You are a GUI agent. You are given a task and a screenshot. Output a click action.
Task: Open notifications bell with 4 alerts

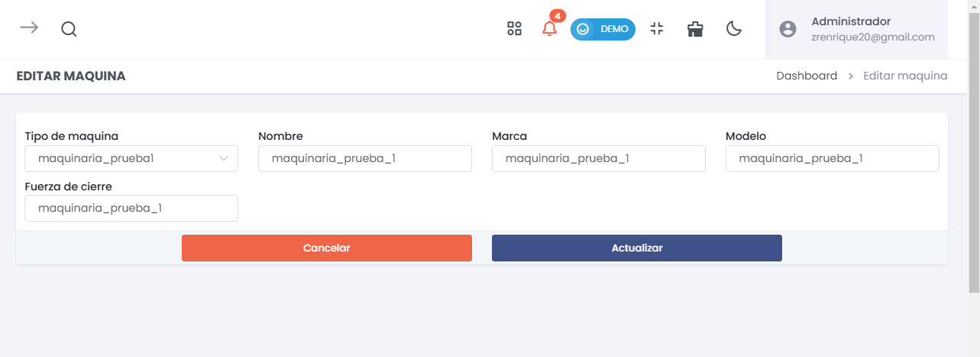[x=549, y=29]
